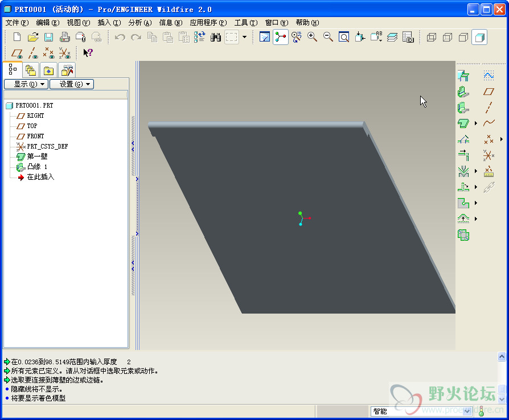Switch to the Folder Browser navigator tab
The height and width of the screenshot is (420, 509).
point(31,70)
